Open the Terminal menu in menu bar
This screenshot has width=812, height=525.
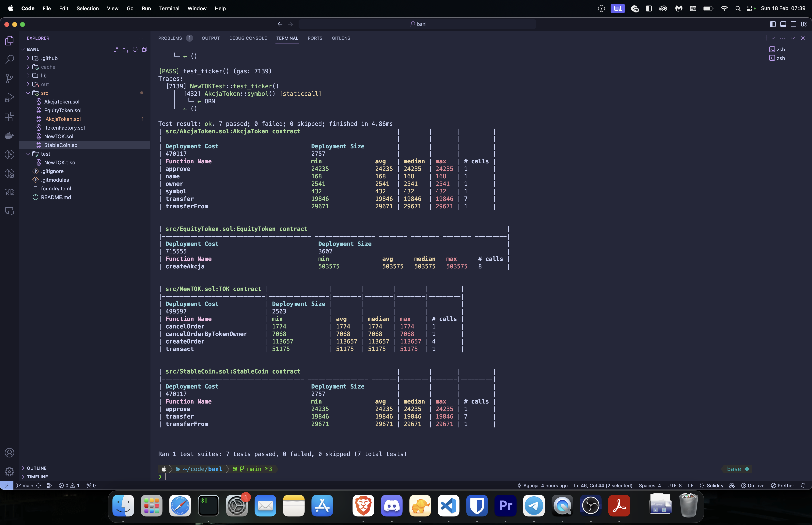[169, 8]
